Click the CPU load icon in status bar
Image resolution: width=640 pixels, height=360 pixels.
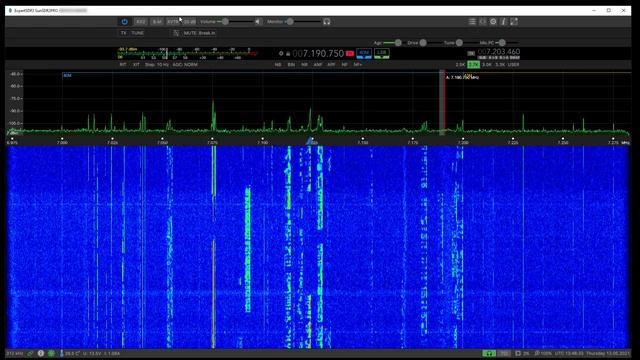coord(518,353)
